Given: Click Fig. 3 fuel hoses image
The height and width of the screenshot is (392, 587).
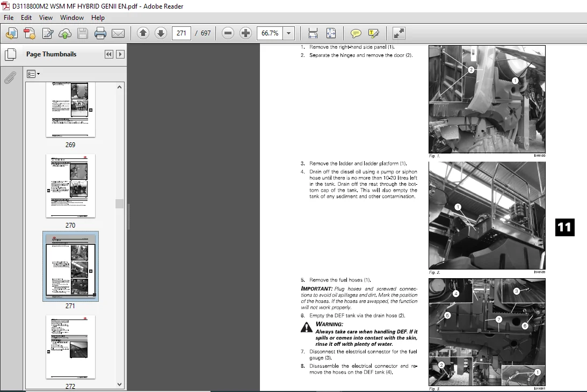Looking at the screenshot, I should point(487,332).
